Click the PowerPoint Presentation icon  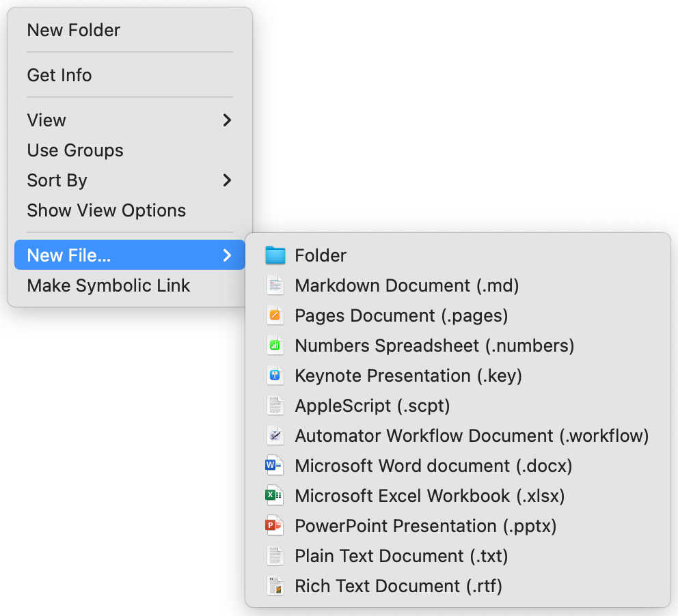point(274,526)
